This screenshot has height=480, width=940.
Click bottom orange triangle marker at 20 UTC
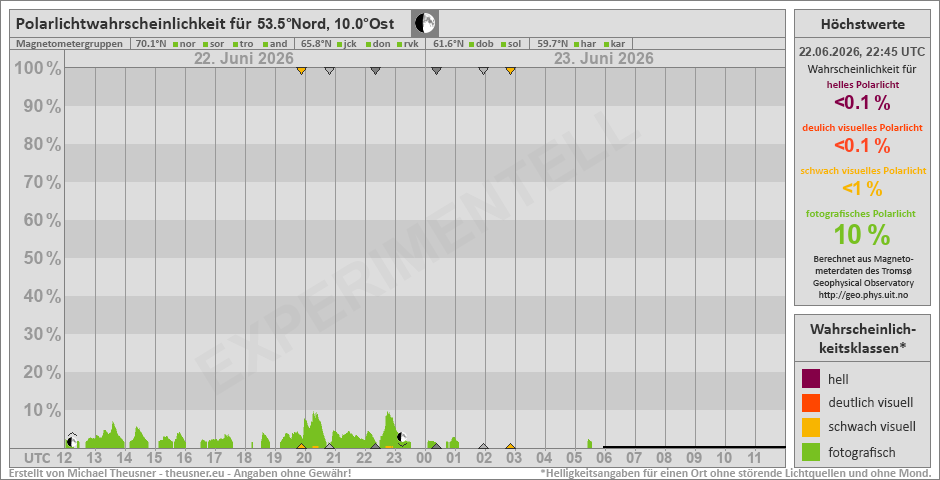[x=302, y=446]
